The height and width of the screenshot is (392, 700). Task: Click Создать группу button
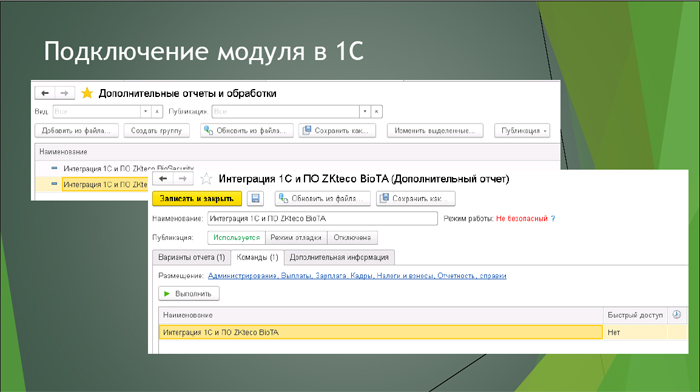[x=156, y=131]
